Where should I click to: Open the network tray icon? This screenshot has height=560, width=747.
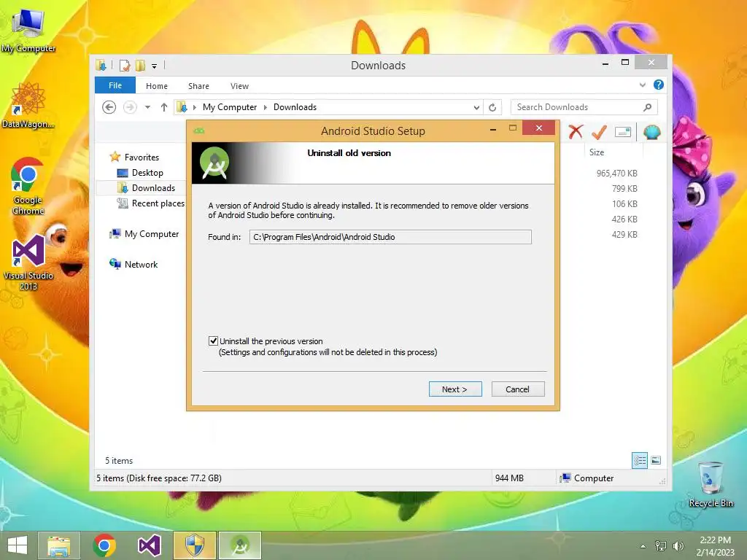click(661, 546)
